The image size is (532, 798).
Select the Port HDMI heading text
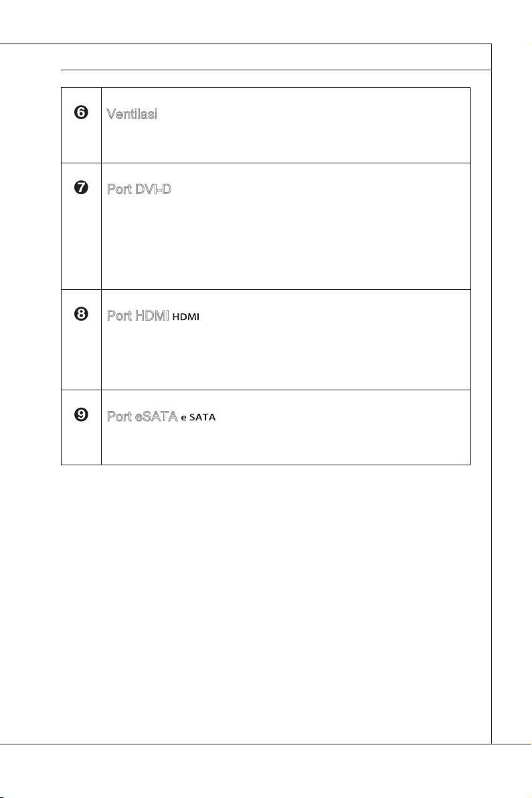[x=138, y=315]
